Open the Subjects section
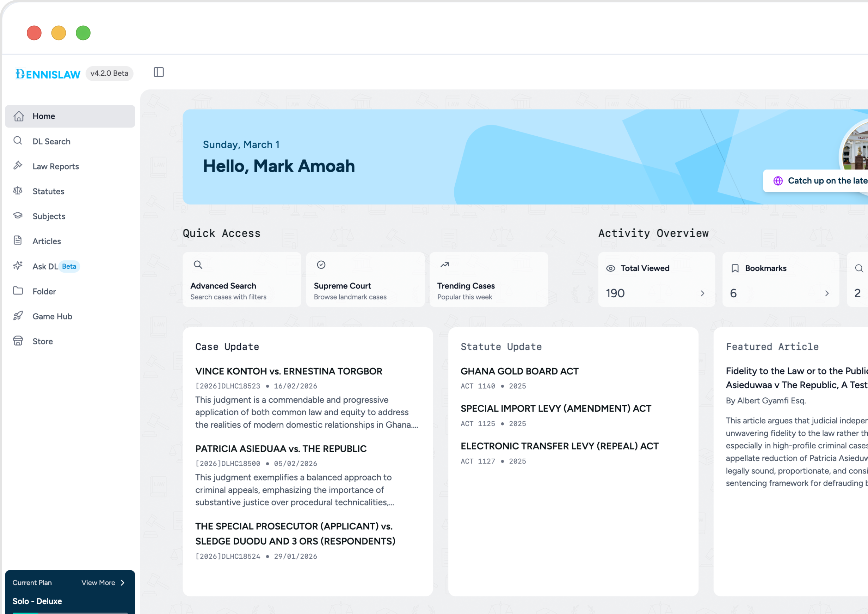 pyautogui.click(x=48, y=216)
